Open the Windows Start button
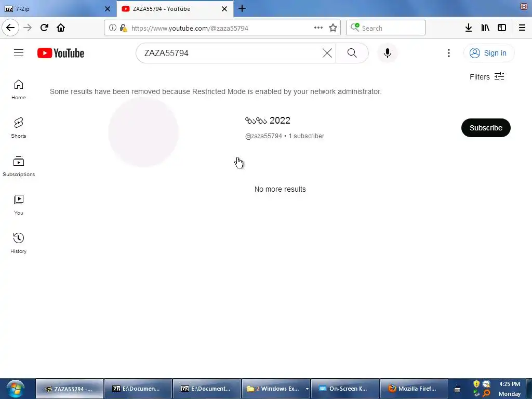This screenshot has height=399, width=532. point(16,389)
